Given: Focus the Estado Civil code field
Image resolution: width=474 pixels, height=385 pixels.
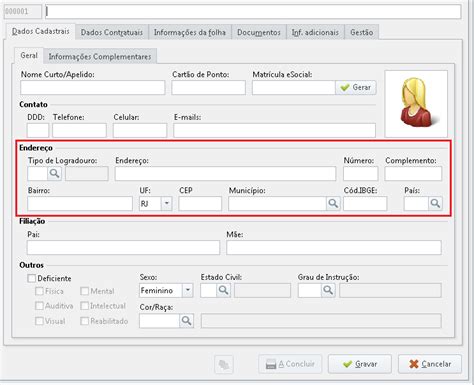Looking at the screenshot, I should click(x=209, y=290).
